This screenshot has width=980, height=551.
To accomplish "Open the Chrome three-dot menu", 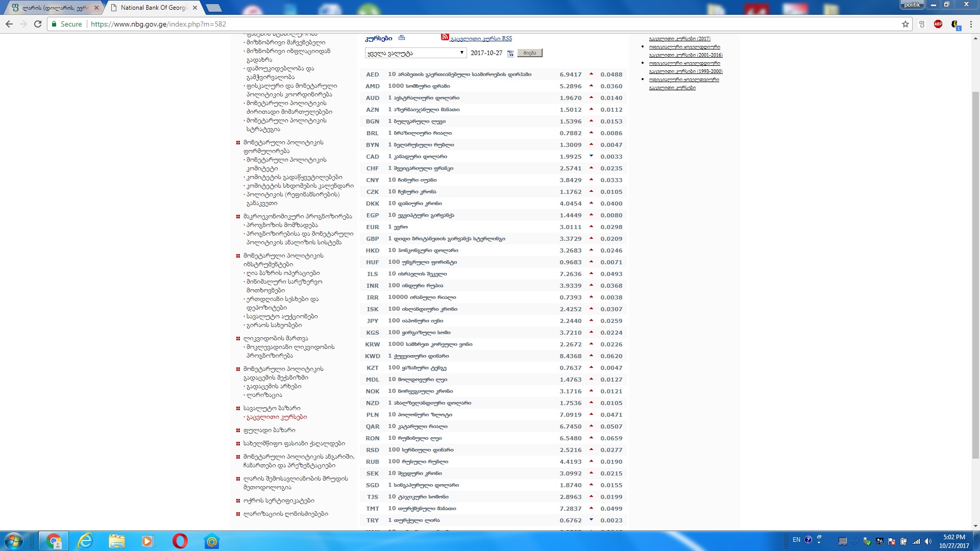I will [x=971, y=24].
